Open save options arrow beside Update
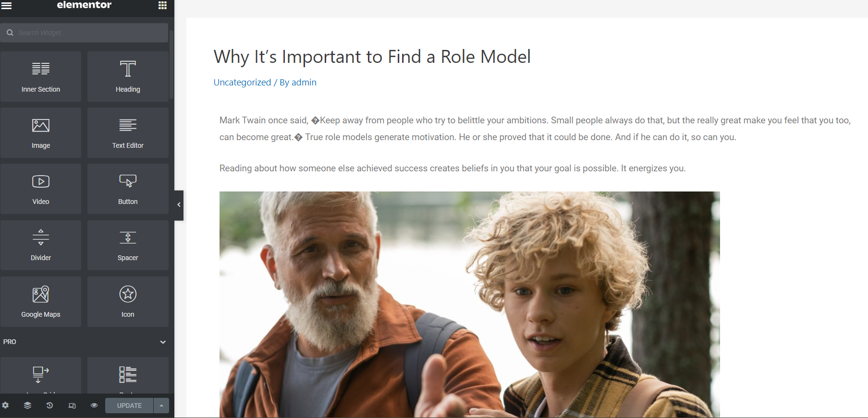Image resolution: width=868 pixels, height=418 pixels. [161, 406]
